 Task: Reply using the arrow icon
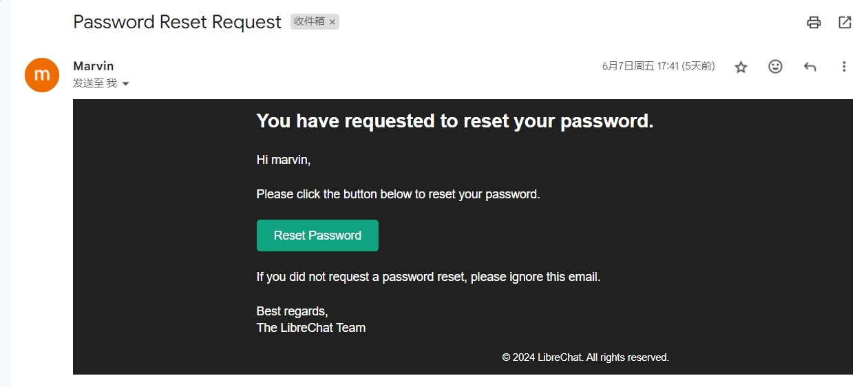coord(809,67)
